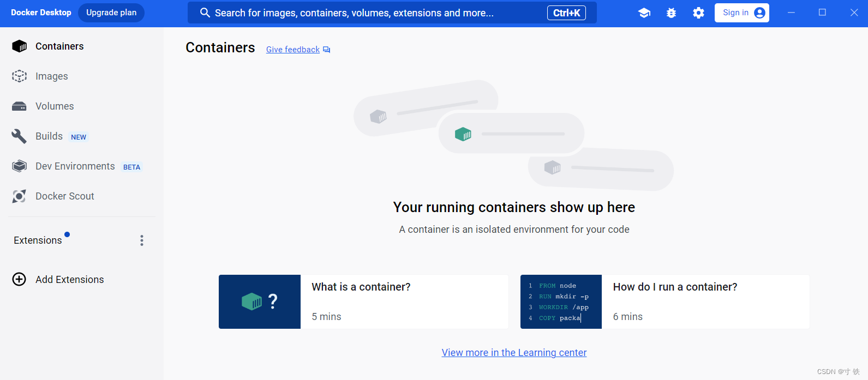Screen dimensions: 868x380
Task: Click the Upgrade plan button
Action: pyautogui.click(x=111, y=13)
